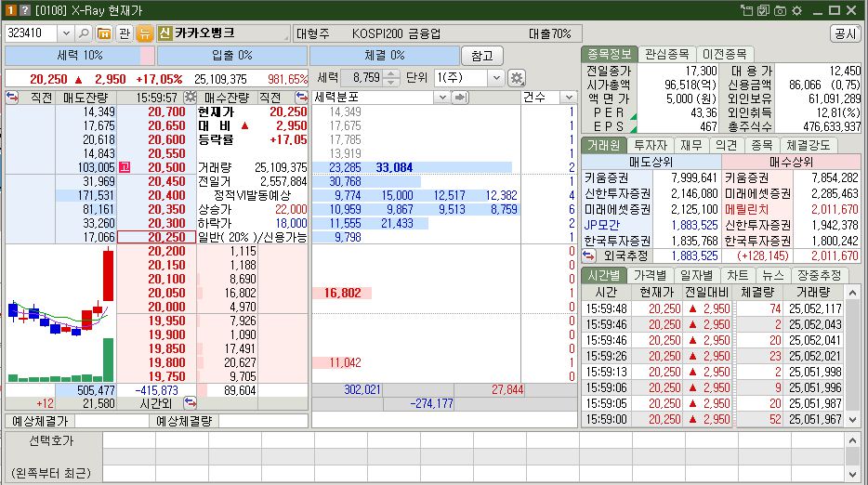
Task: Select the 시간별 tab
Action: (x=603, y=275)
